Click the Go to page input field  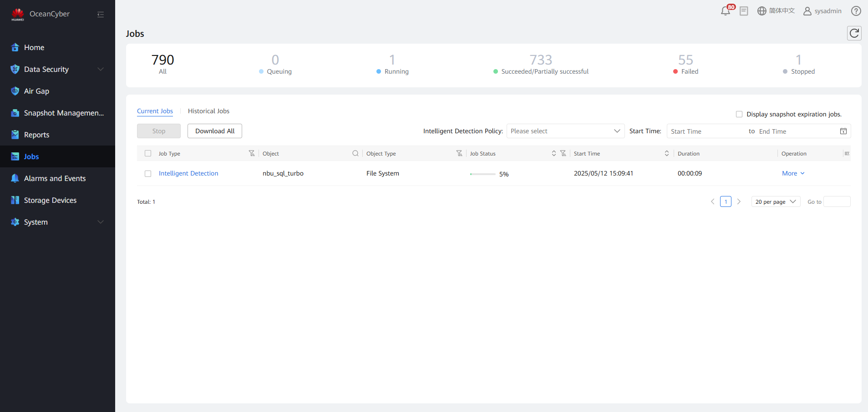(837, 201)
